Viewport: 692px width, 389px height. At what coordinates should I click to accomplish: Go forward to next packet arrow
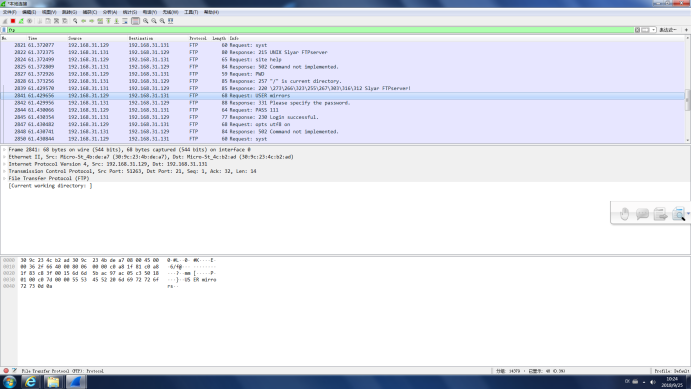92,21
